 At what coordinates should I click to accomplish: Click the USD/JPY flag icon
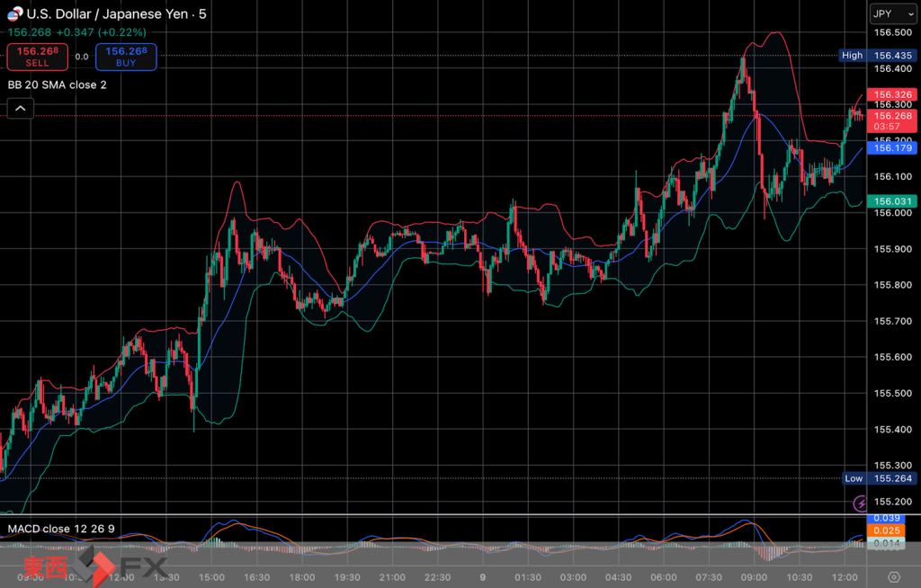point(14,14)
